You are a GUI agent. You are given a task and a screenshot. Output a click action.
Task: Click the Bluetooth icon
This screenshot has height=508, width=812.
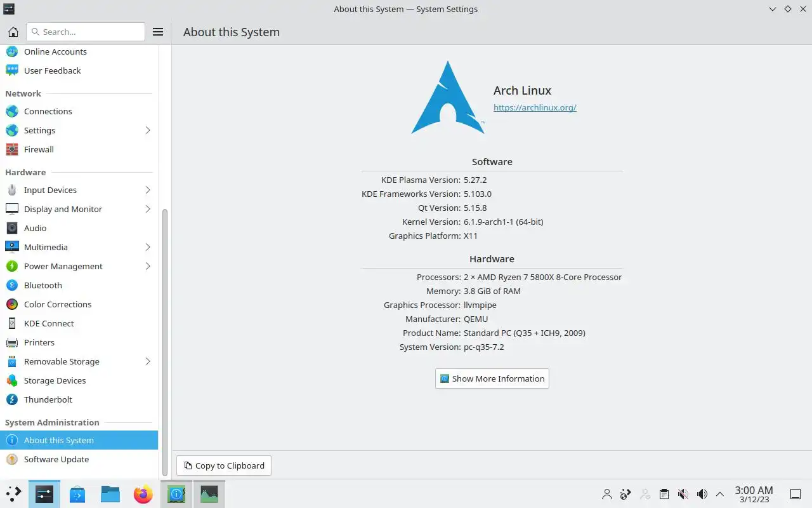pyautogui.click(x=12, y=285)
